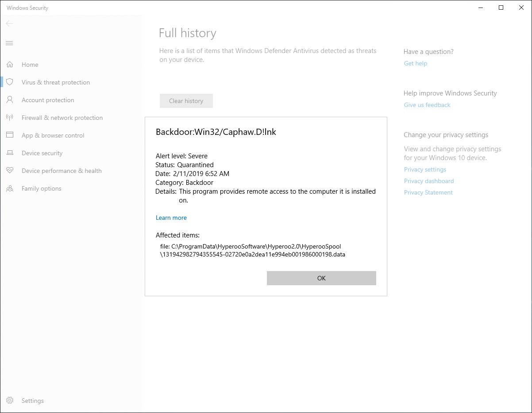
Task: Click the App & browser control window icon
Action: [x=10, y=135]
